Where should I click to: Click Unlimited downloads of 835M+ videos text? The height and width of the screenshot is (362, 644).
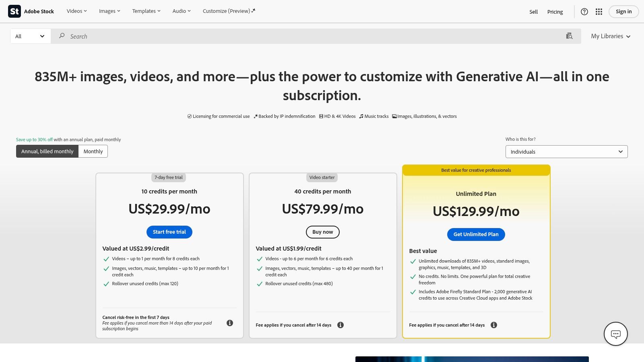pos(474,264)
